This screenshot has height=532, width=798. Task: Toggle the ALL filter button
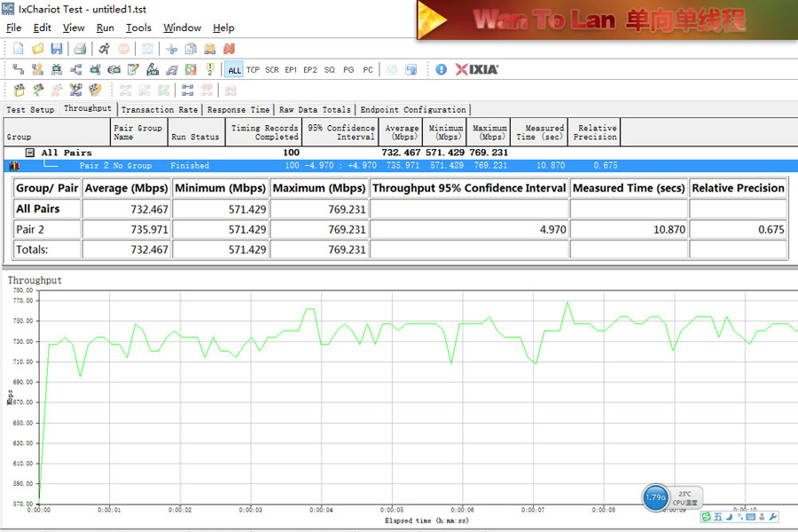click(x=234, y=70)
